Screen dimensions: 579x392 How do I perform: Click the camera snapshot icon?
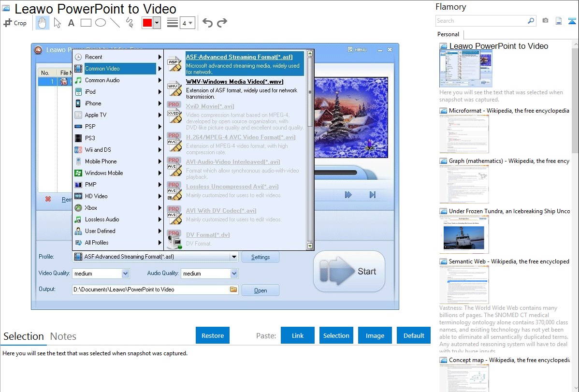coord(545,21)
